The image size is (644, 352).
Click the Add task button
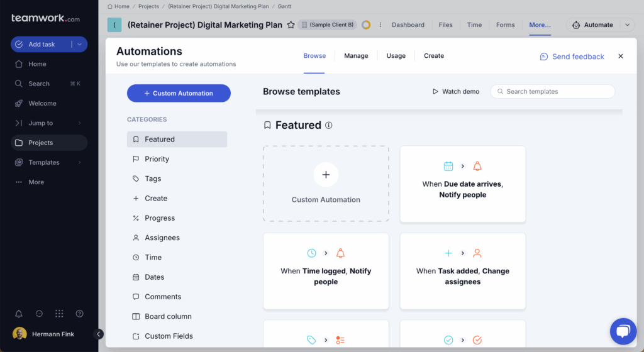pos(41,44)
